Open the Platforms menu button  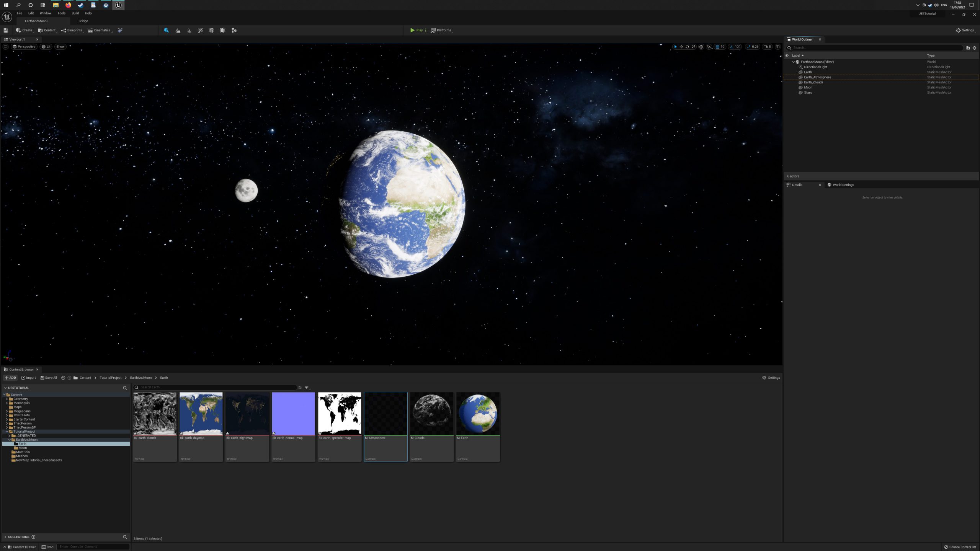[441, 30]
